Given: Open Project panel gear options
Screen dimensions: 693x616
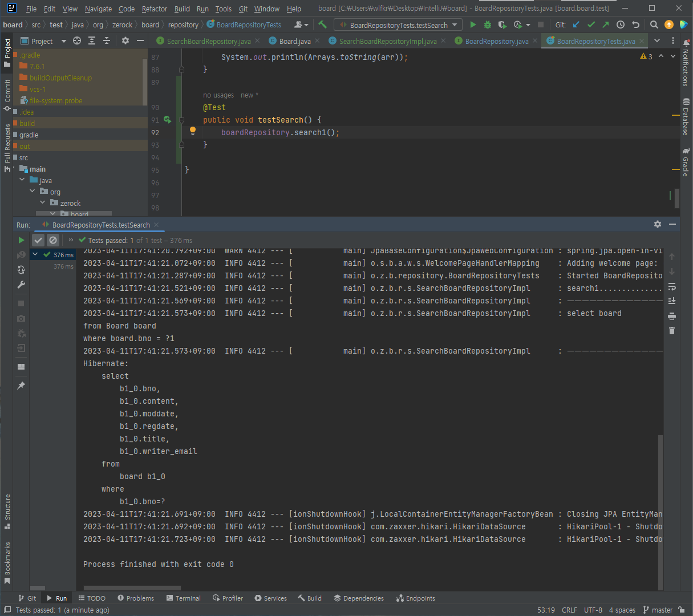Looking at the screenshot, I should point(125,40).
